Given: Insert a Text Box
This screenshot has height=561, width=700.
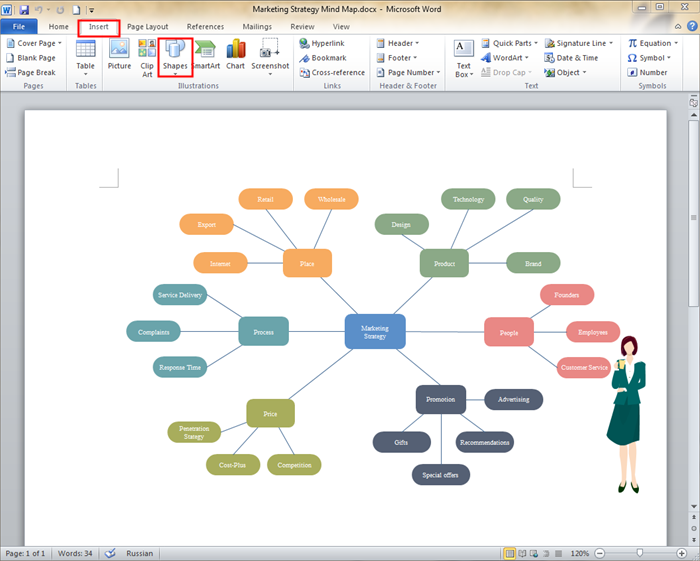Looking at the screenshot, I should (463, 58).
